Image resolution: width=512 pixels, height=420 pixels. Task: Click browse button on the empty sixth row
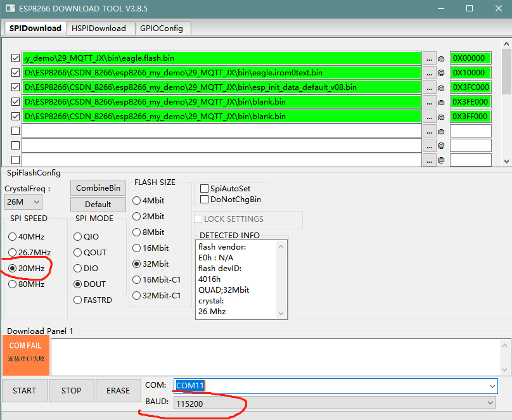(429, 130)
